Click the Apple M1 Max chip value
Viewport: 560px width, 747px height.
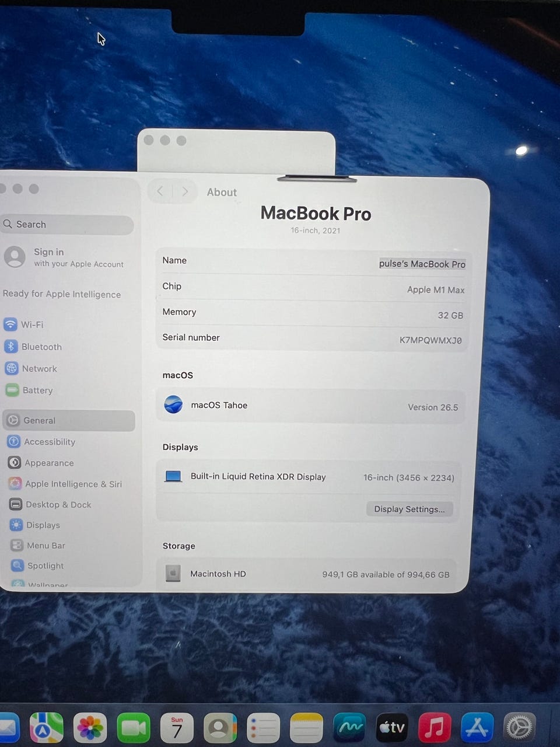436,289
